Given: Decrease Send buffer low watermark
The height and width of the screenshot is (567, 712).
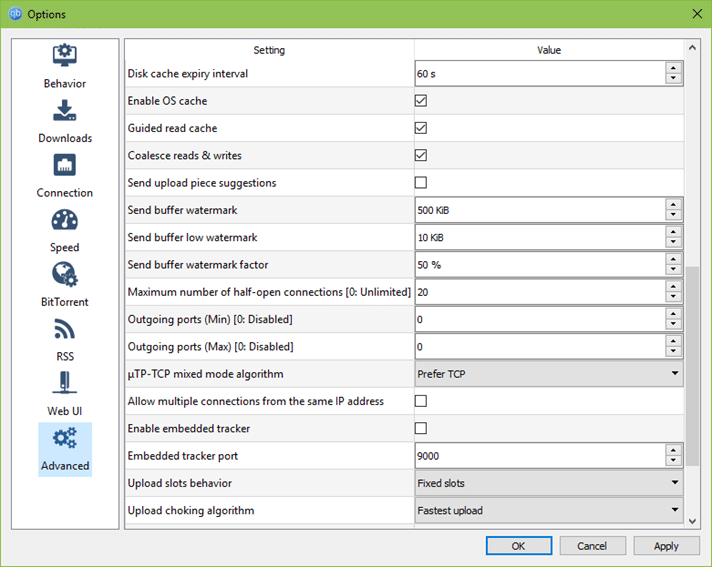Looking at the screenshot, I should pos(673,242).
